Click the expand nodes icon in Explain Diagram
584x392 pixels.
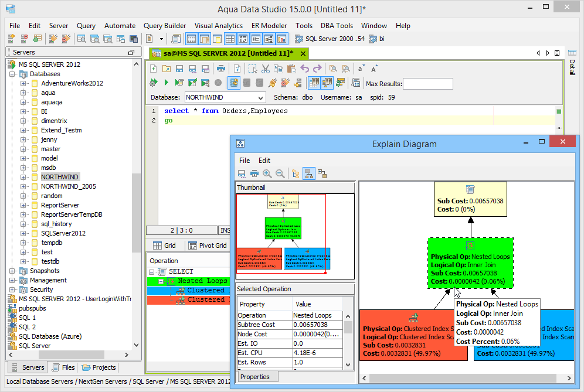(x=322, y=174)
